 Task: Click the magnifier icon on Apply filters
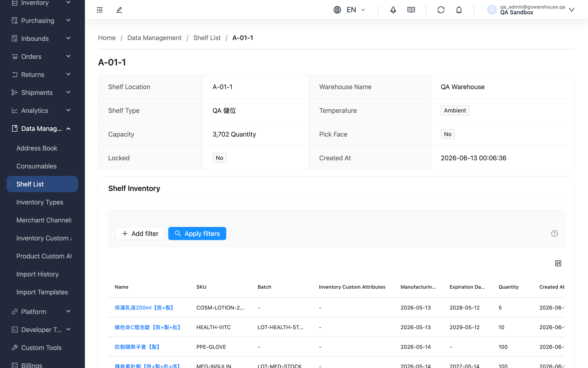[178, 233]
